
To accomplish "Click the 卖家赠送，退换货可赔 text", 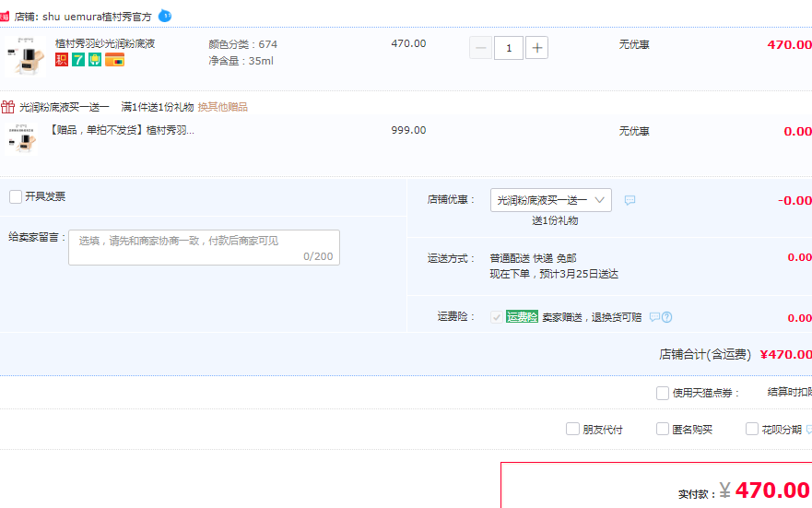I will click(x=592, y=317).
